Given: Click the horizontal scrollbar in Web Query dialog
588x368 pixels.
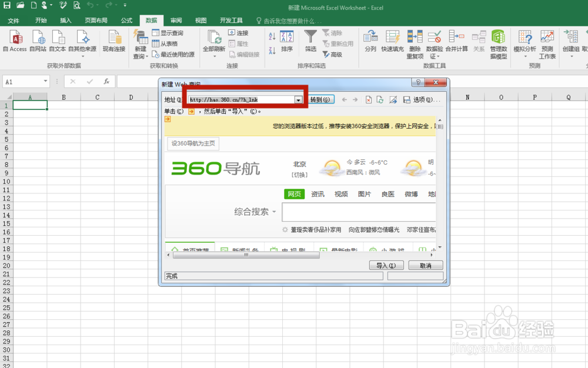Looking at the screenshot, I should click(246, 255).
